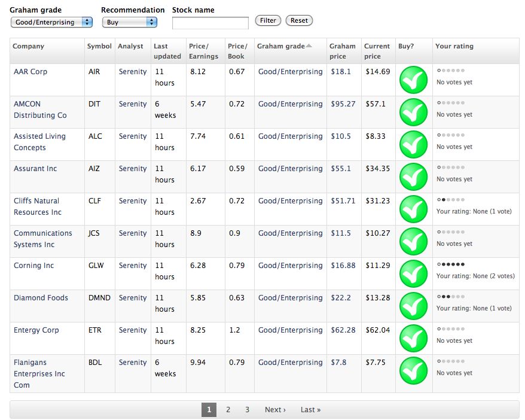Viewport: 525px width, 420px height.
Task: Click the DMND ticker symbol cell
Action: pyautogui.click(x=99, y=298)
